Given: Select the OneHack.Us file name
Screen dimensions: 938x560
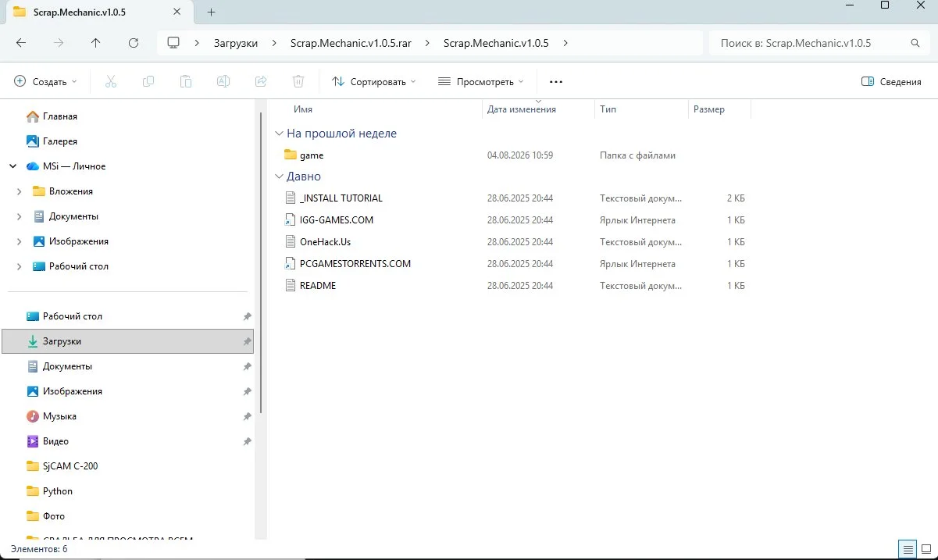Looking at the screenshot, I should pyautogui.click(x=326, y=242).
